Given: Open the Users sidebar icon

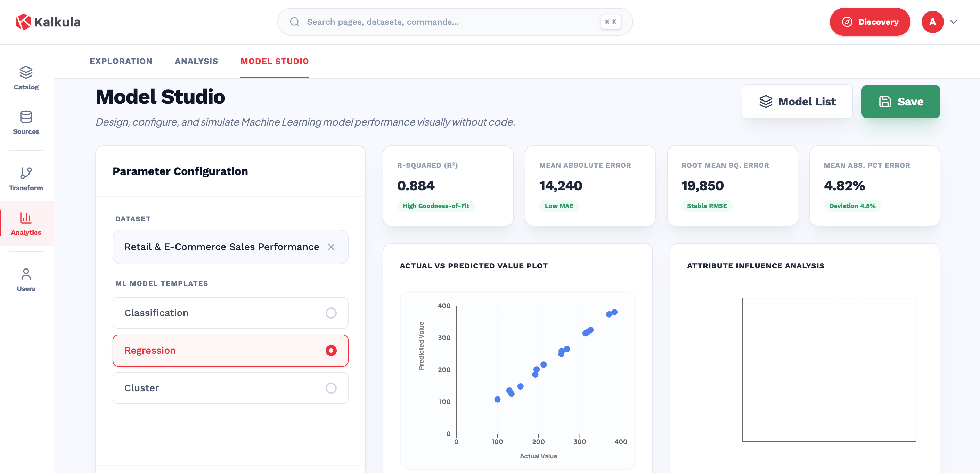Looking at the screenshot, I should tap(26, 274).
